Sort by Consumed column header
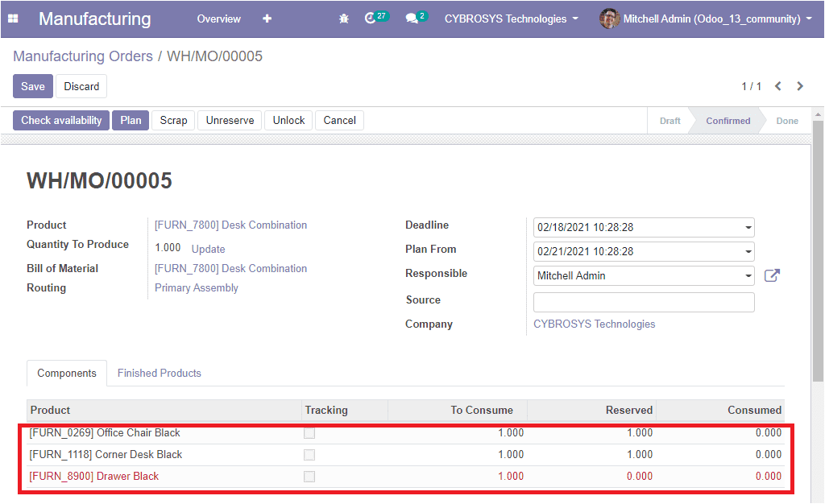The image size is (825, 504). (x=720, y=411)
